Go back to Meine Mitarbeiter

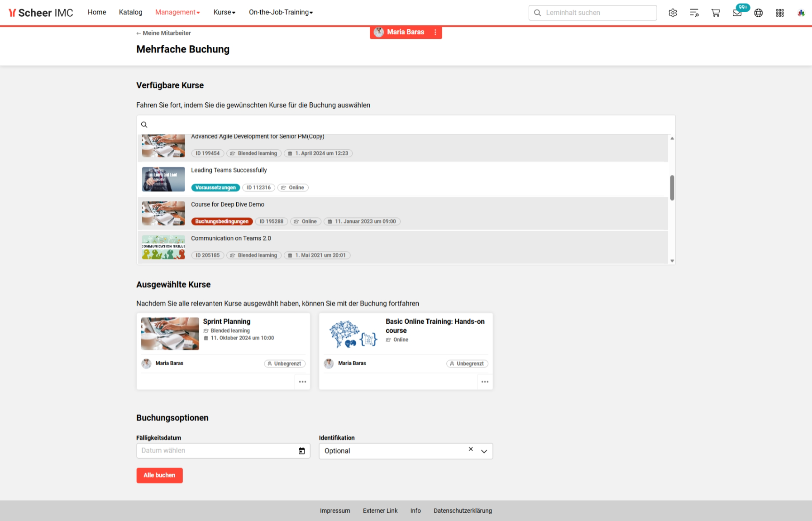point(164,33)
